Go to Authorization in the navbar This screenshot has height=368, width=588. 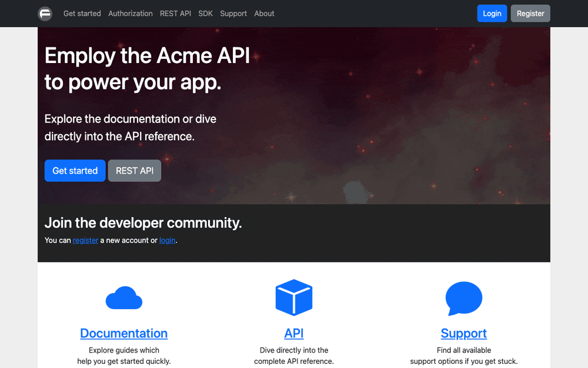click(x=131, y=14)
